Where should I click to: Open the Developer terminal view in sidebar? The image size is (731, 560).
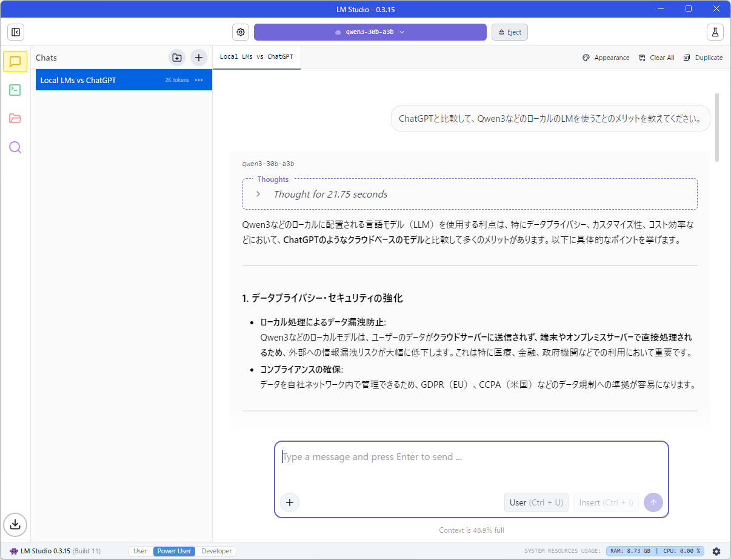[x=15, y=90]
